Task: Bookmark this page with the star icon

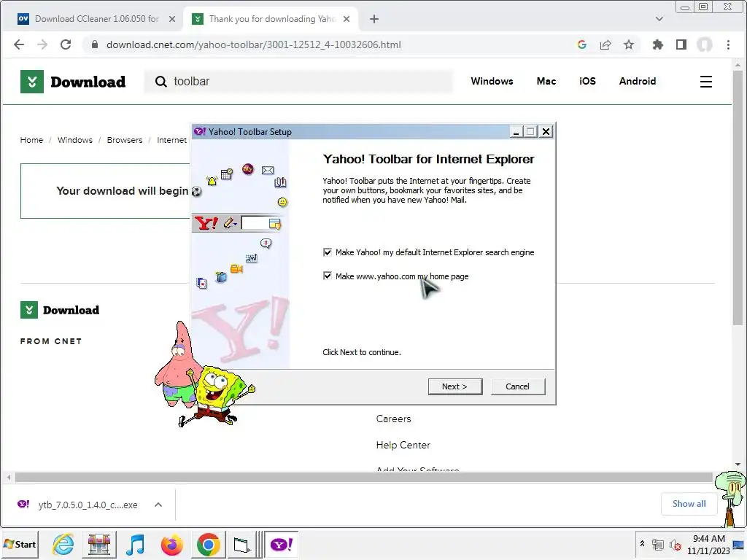Action: point(629,44)
